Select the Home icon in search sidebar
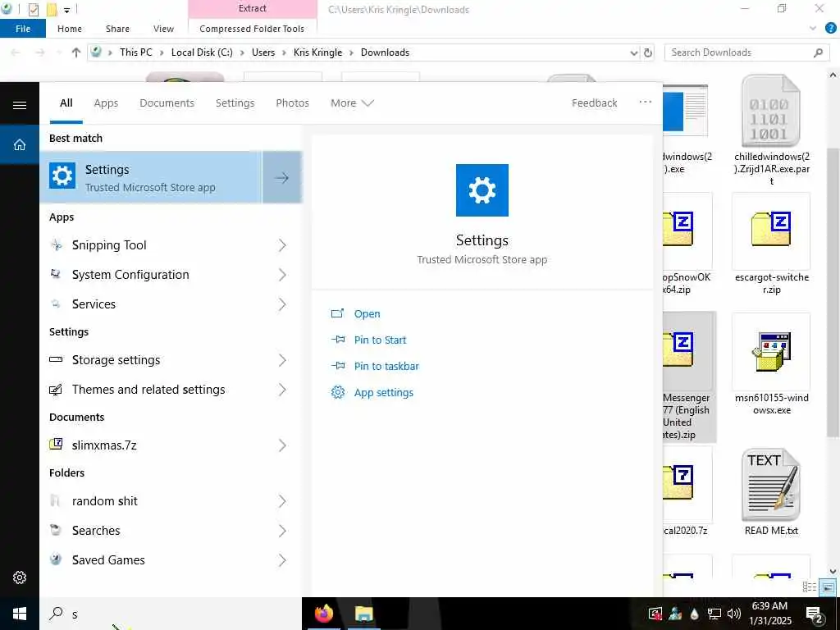 (x=20, y=144)
